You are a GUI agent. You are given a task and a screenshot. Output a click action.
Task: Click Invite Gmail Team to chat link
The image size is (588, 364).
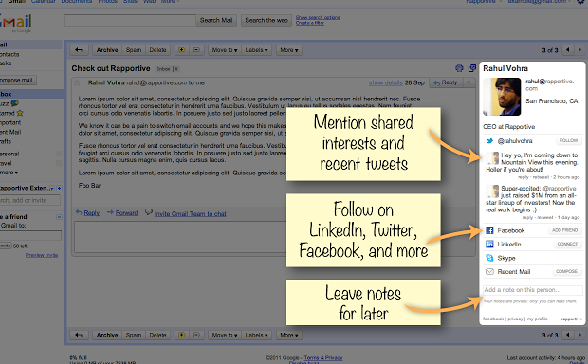tap(190, 213)
